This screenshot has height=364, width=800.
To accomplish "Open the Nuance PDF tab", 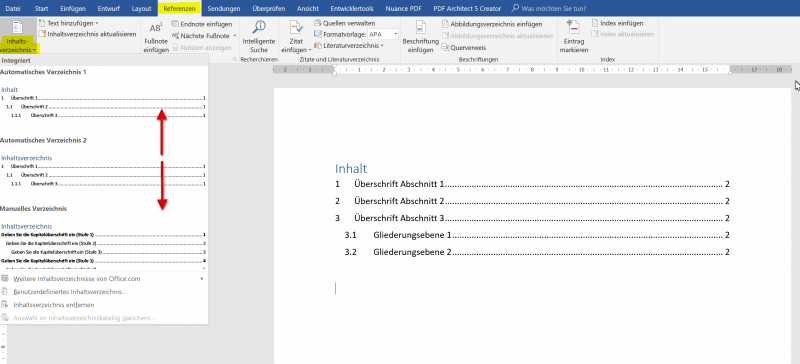I will (405, 9).
